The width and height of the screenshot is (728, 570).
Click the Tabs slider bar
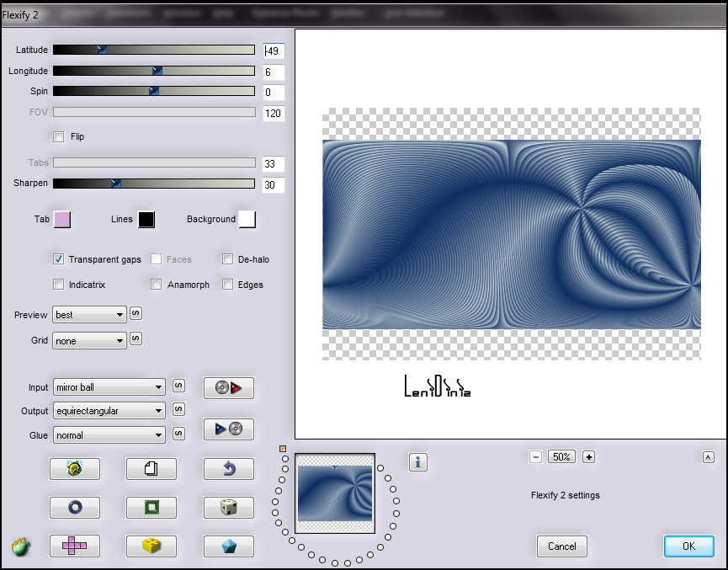pyautogui.click(x=154, y=162)
